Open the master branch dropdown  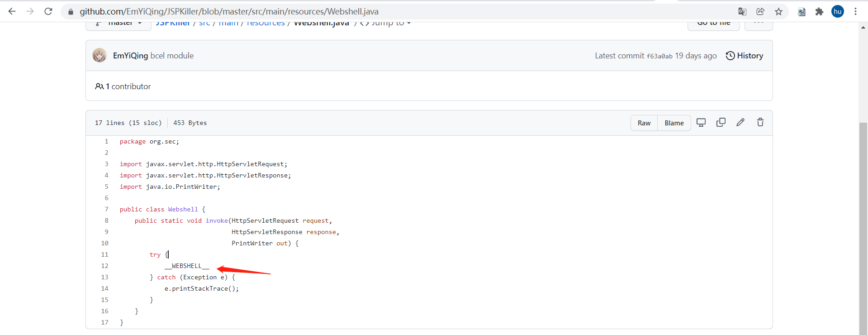119,24
